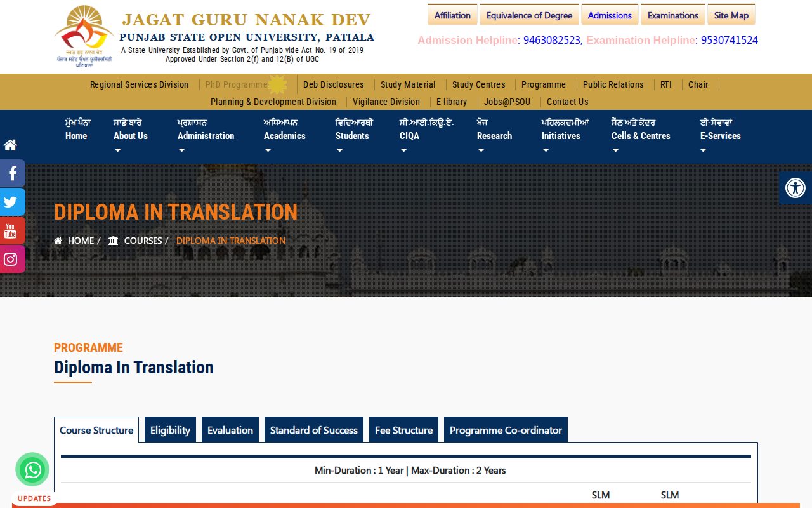Expand the Administration dropdown menu
This screenshot has height=508, width=812.
coord(206,136)
